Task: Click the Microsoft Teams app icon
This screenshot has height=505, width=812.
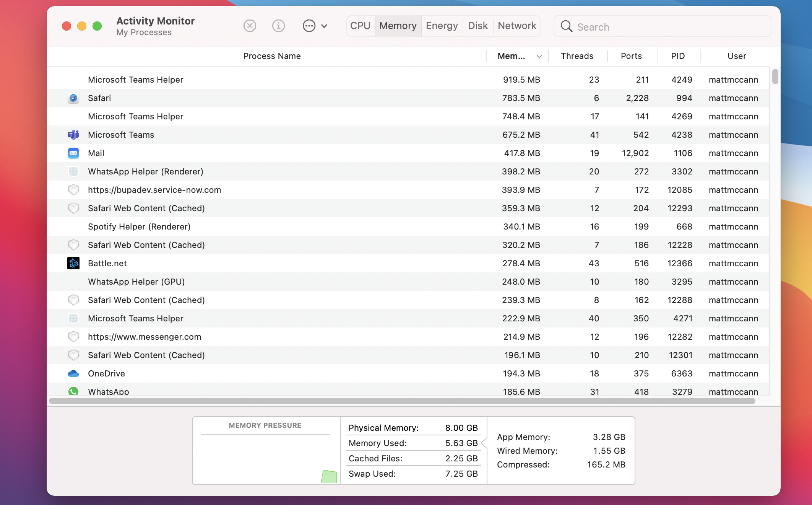Action: [73, 135]
